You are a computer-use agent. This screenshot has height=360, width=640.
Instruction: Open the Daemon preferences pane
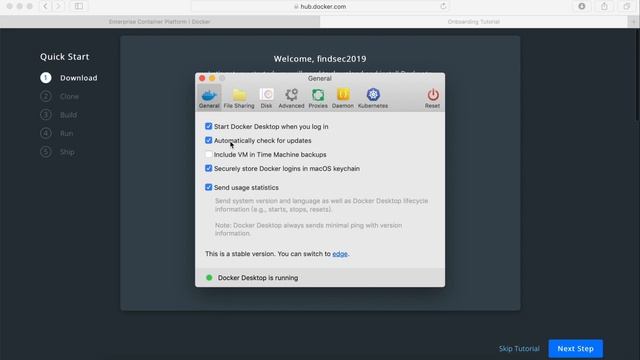tap(342, 98)
